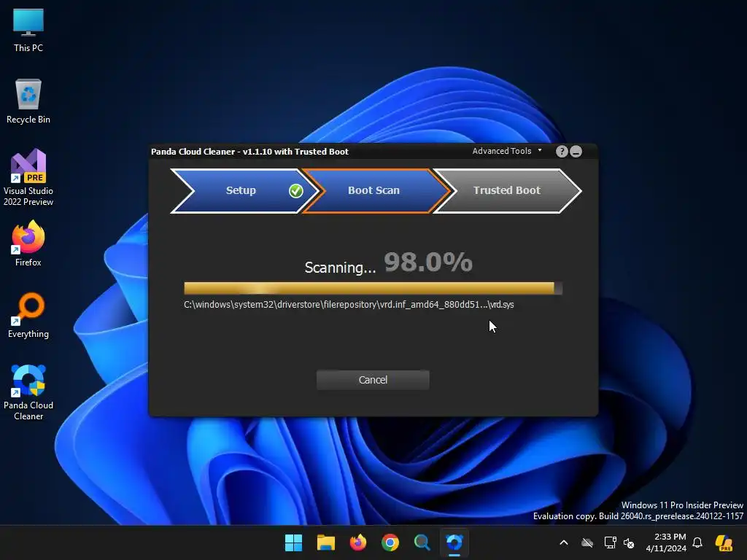Screen dimensions: 747x560
Task: Open File Explorer from taskbar
Action: [x=326, y=542]
